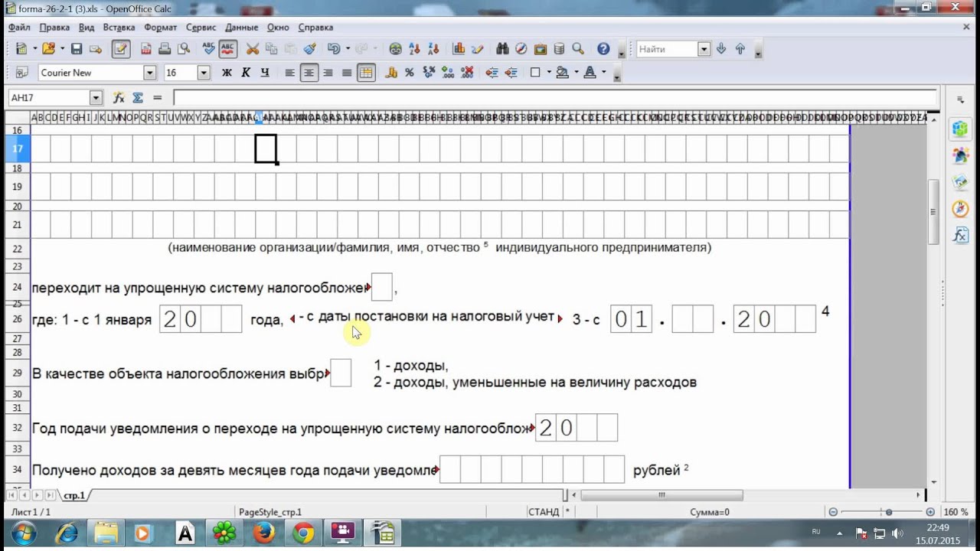Toggle Edit File mode button
Image resolution: width=980 pixels, height=551 pixels.
coord(120,49)
